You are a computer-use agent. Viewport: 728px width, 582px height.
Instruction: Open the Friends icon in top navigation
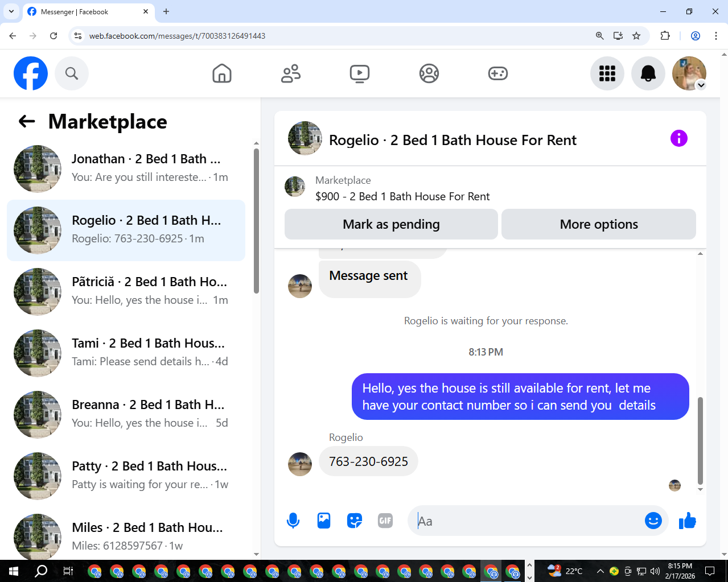click(291, 73)
